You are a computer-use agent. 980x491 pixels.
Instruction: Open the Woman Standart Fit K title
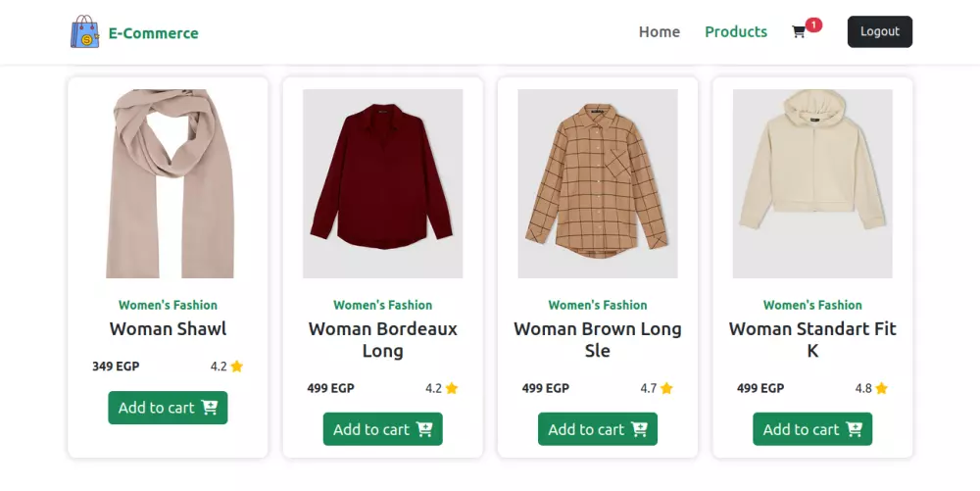click(x=812, y=339)
